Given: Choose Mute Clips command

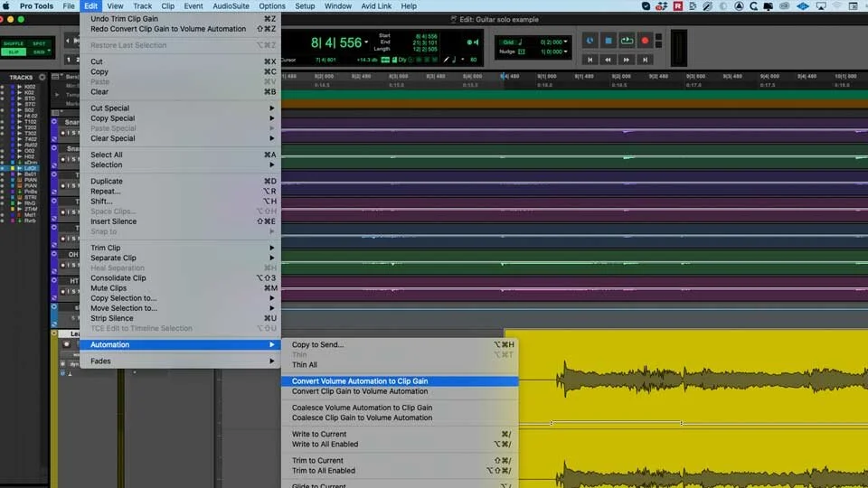Looking at the screenshot, I should [x=181, y=287].
